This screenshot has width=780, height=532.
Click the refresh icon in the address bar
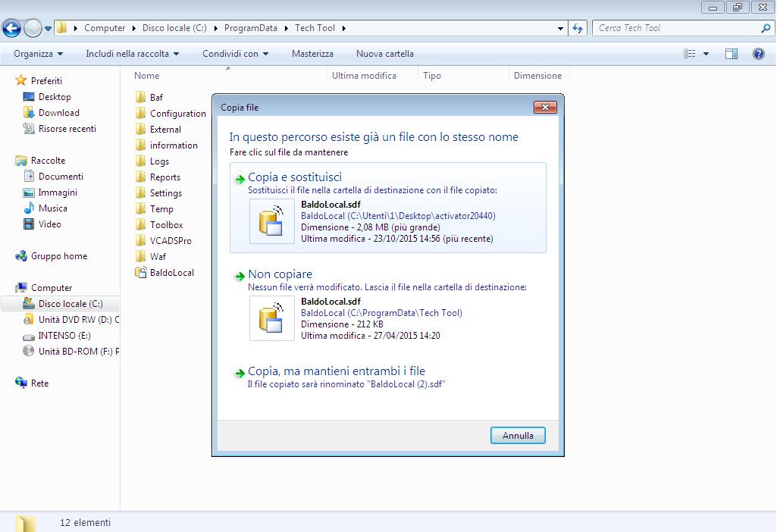click(x=577, y=27)
